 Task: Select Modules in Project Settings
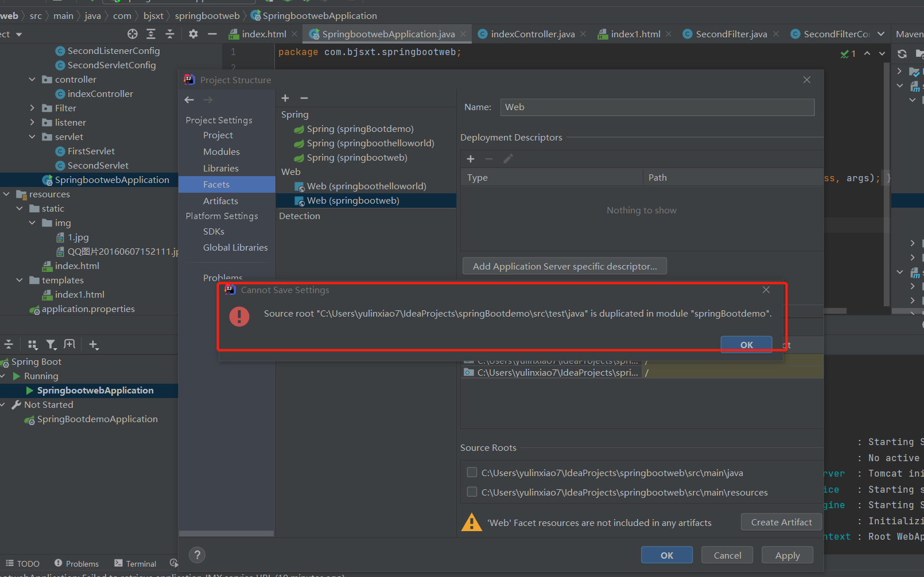[222, 152]
